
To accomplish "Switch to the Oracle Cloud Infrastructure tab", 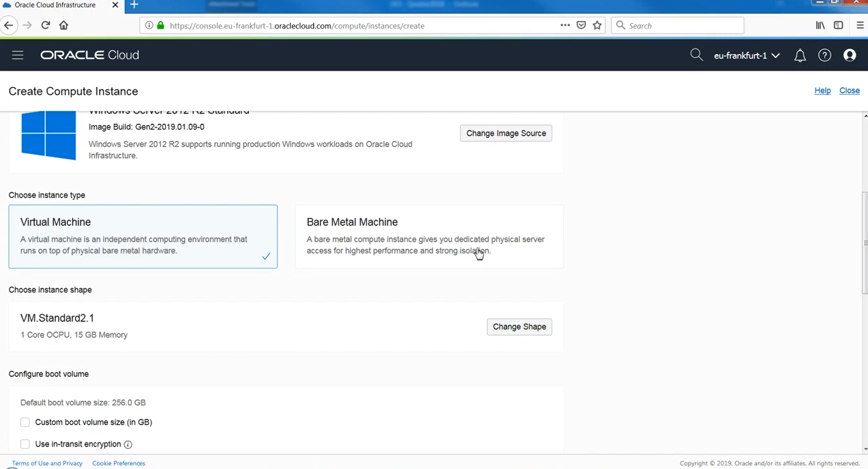I will (x=55, y=5).
